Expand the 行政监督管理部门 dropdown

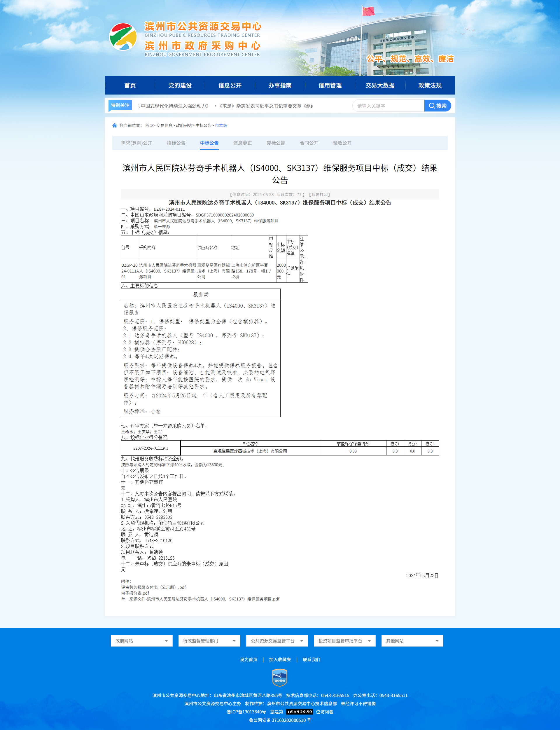click(209, 641)
